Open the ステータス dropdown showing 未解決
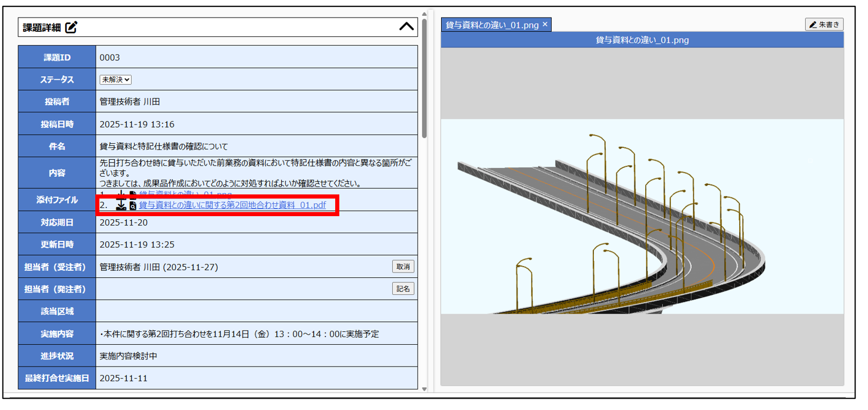Screen dimensions: 868x410 pyautogui.click(x=116, y=80)
